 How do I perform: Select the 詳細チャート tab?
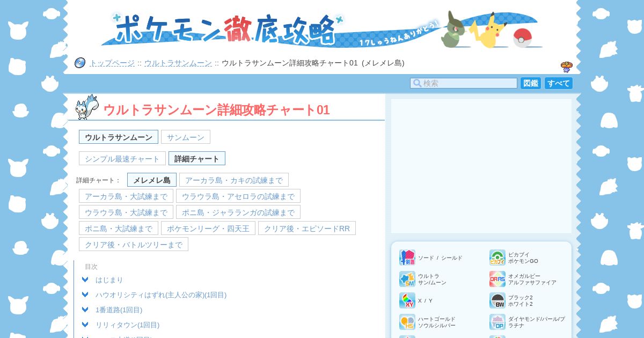tap(197, 158)
